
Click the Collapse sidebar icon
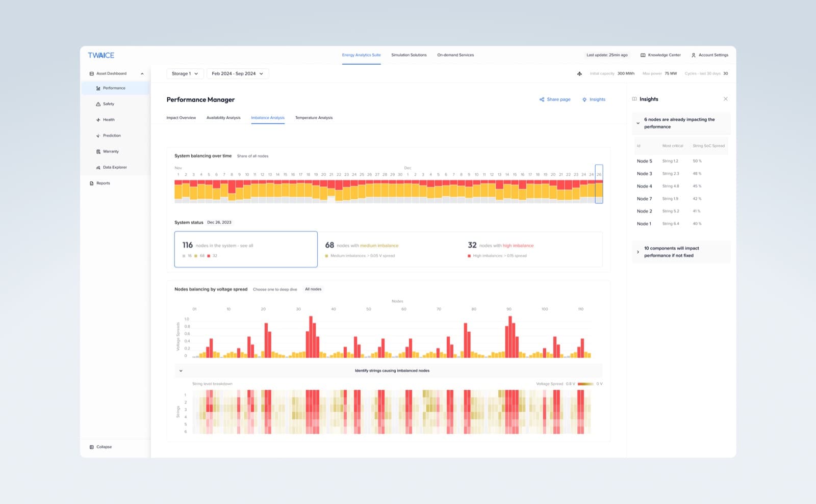[92, 447]
